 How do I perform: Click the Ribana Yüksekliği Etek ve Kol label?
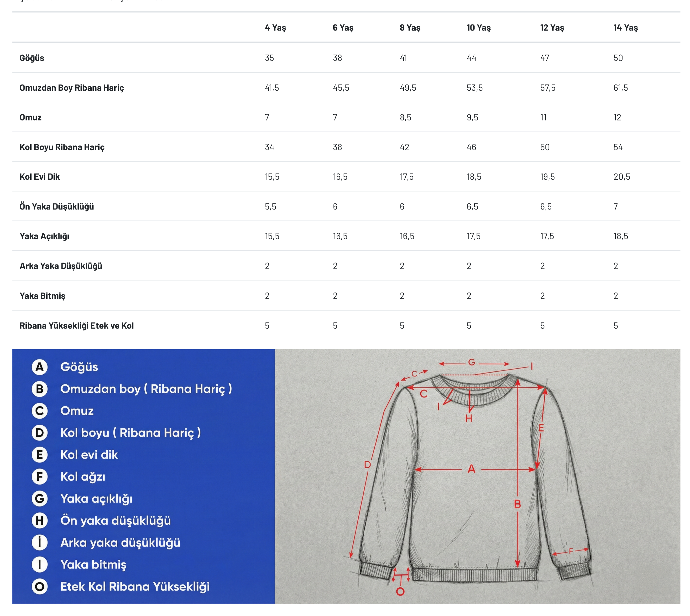coord(77,326)
